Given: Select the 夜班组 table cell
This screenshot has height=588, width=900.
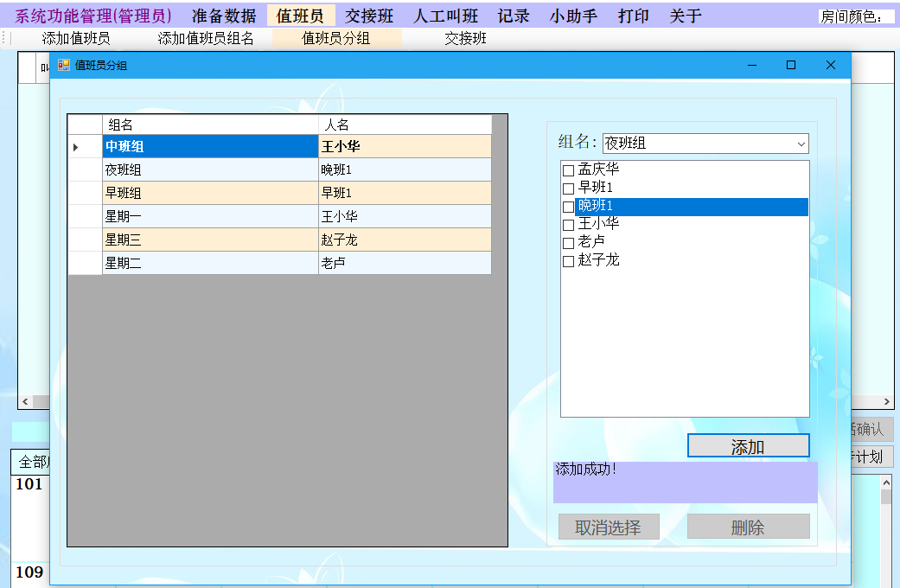Looking at the screenshot, I should click(211, 170).
